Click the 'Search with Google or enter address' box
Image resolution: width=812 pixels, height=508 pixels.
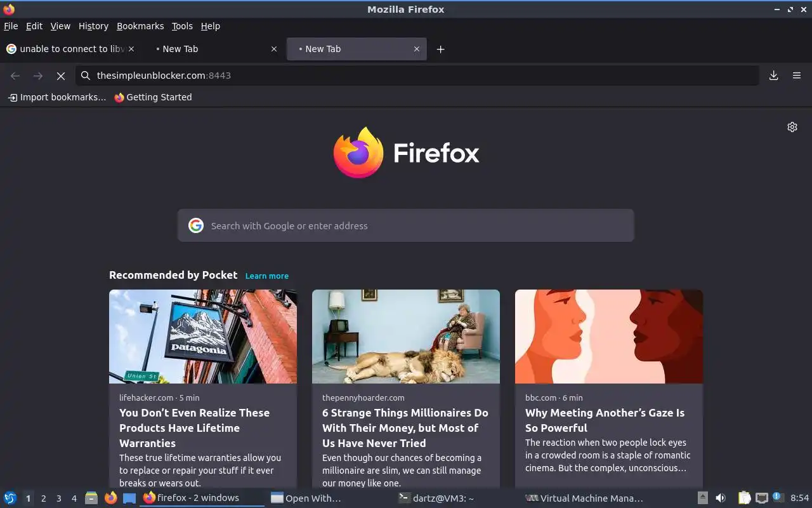pos(406,225)
